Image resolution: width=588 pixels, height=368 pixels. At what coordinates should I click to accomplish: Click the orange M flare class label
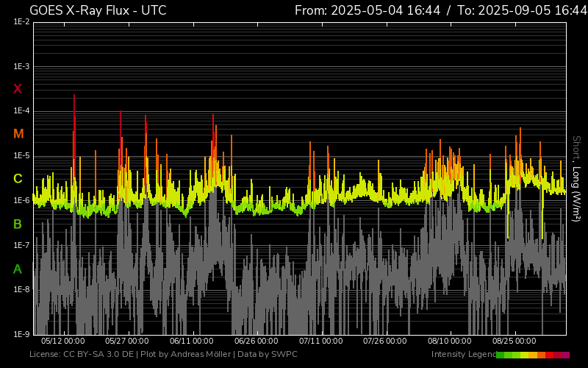(x=18, y=134)
